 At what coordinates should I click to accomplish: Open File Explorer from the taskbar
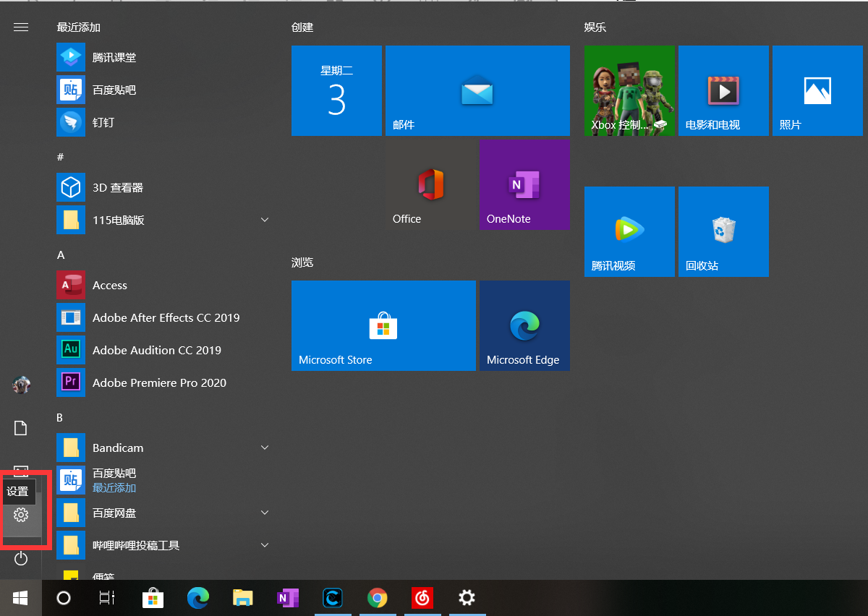click(x=242, y=598)
